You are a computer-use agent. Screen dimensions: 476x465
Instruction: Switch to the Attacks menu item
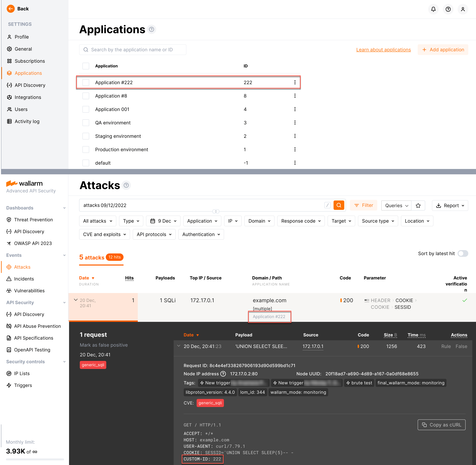click(x=22, y=267)
